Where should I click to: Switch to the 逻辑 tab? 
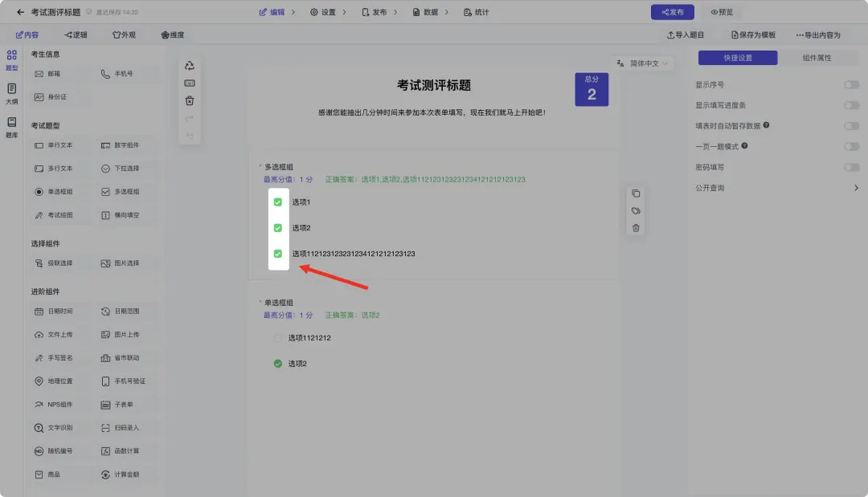click(76, 35)
